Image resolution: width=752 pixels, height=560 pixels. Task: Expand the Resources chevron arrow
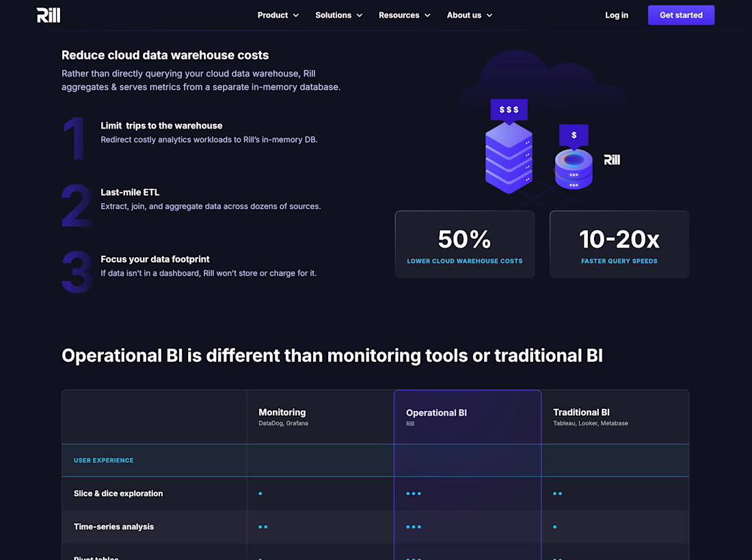(427, 15)
